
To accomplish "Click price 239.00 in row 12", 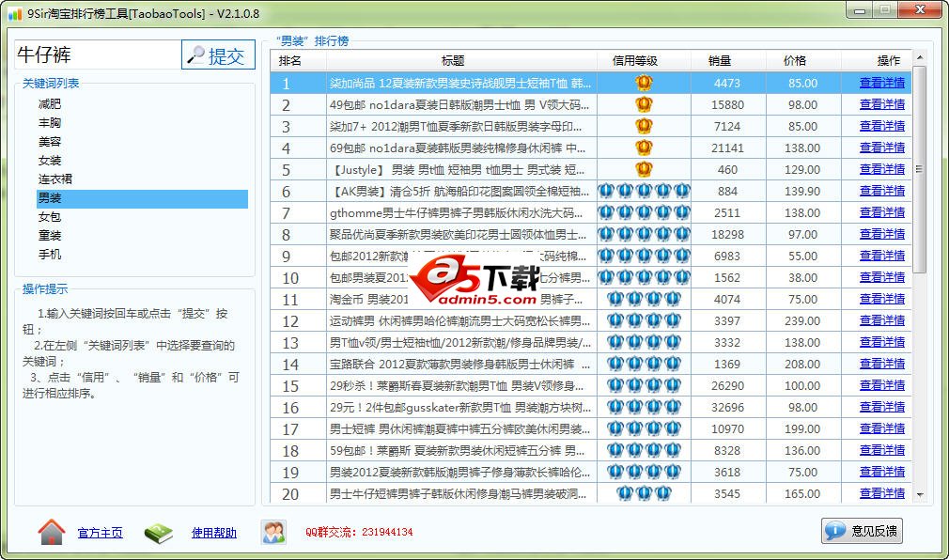I will click(802, 320).
